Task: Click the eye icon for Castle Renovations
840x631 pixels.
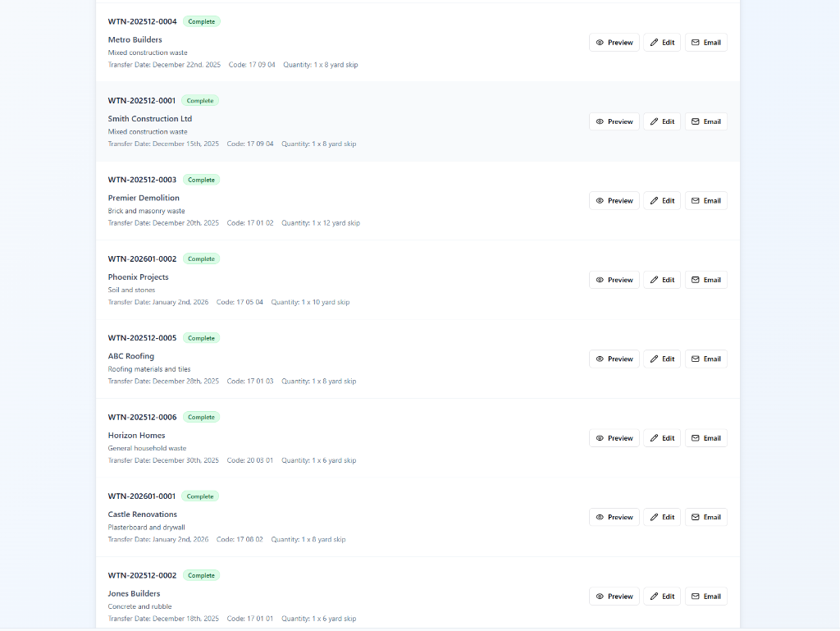Action: pos(600,517)
